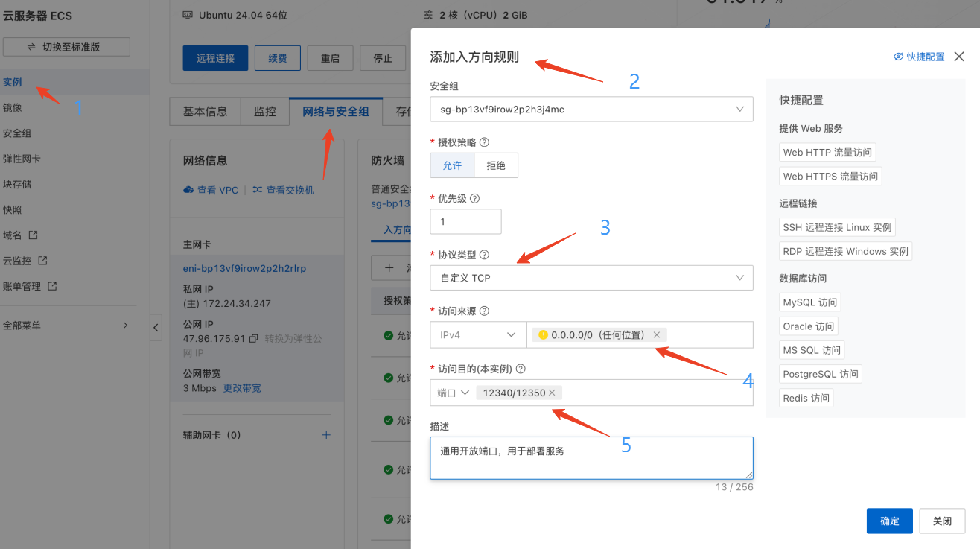
Task: Confirm the rule with 确定 button
Action: [x=889, y=521]
